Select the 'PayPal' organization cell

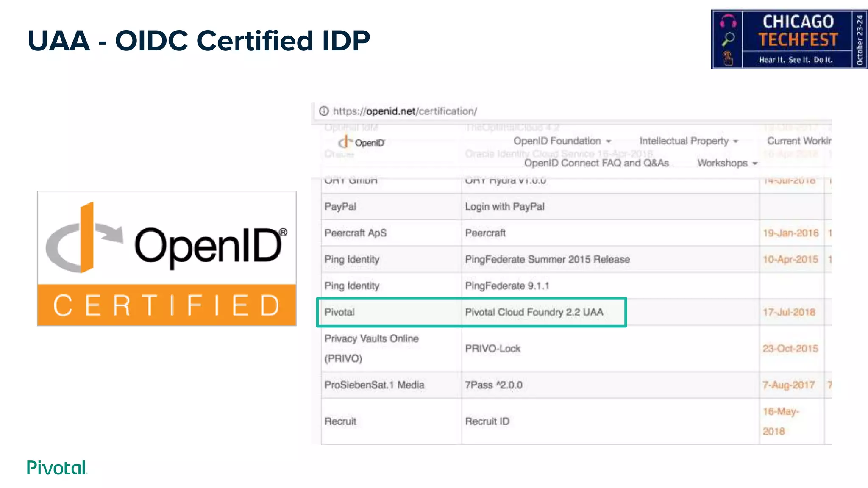tap(391, 207)
